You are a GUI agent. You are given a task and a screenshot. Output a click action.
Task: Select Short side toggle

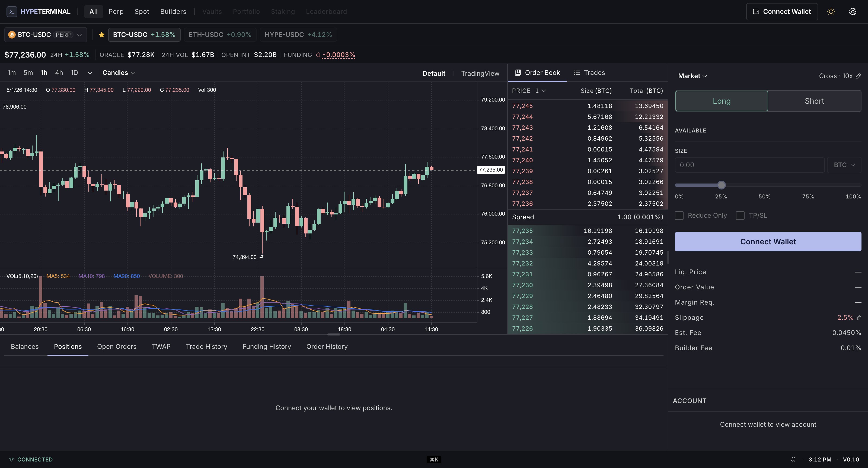tap(814, 101)
